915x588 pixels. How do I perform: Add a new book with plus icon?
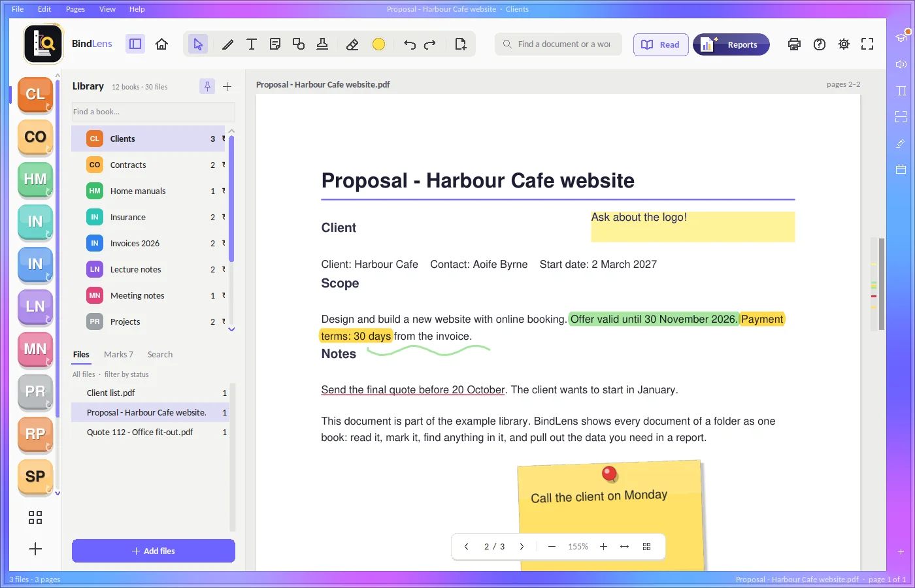tap(227, 86)
